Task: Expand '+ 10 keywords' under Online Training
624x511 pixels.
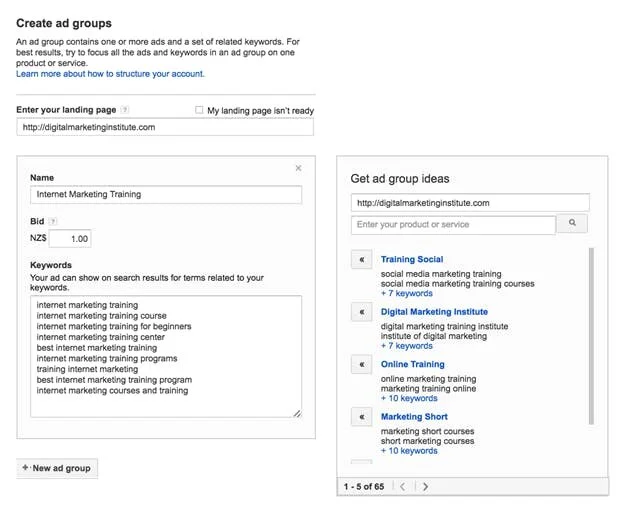Action: [x=409, y=398]
